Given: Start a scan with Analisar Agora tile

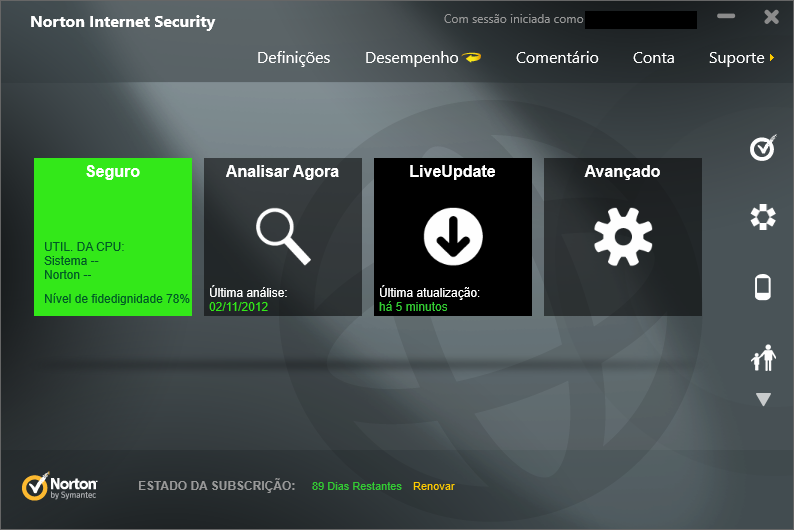Looking at the screenshot, I should (283, 237).
